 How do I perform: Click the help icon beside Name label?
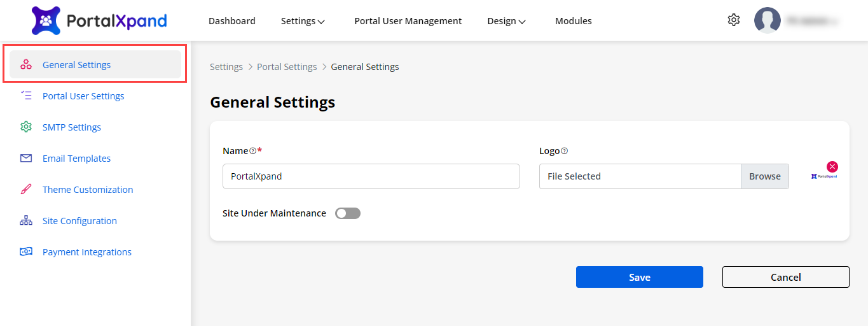[x=252, y=151]
